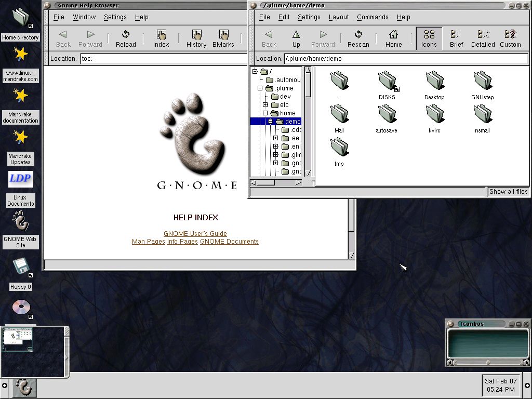Viewport: 532px width, 399px height.
Task: Expand the .gim folder under demo
Action: [276, 154]
